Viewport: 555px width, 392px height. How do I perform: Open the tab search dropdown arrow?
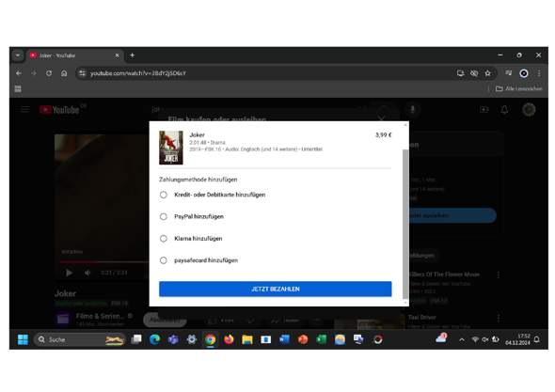pos(18,55)
